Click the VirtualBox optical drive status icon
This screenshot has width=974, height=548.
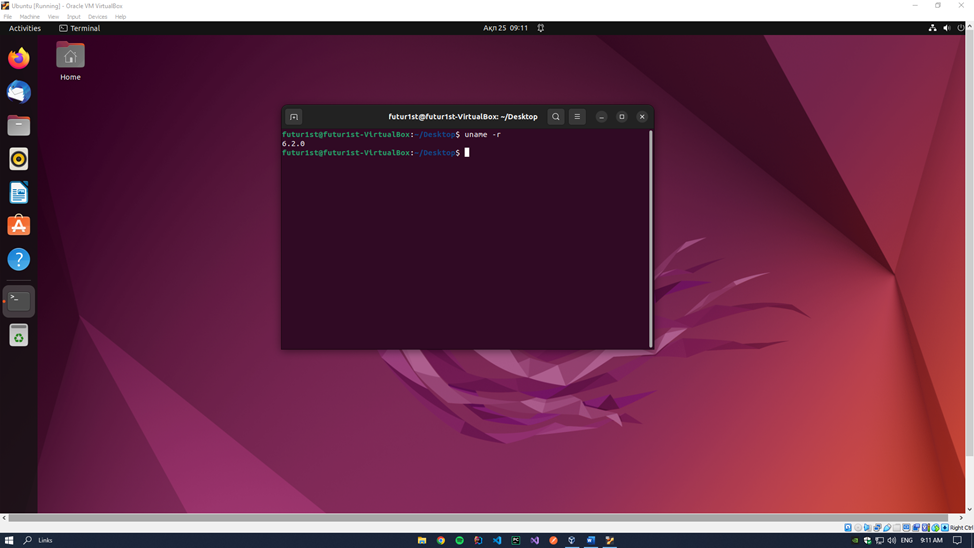[x=858, y=527]
